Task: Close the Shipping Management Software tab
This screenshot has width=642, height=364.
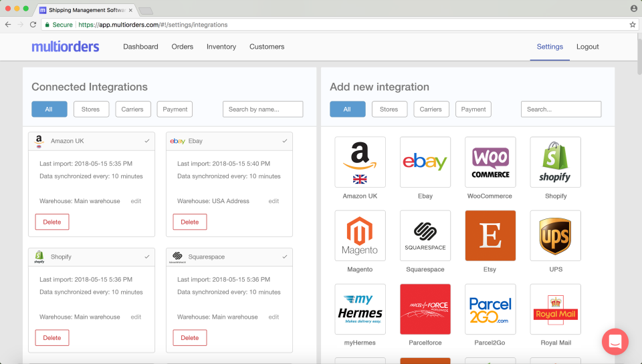Action: [130, 10]
